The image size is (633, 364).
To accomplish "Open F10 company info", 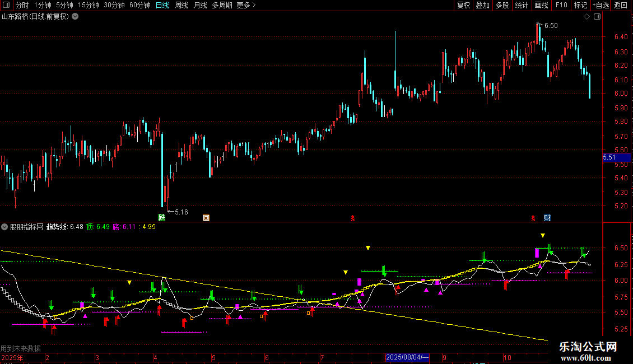I will 561,5.
